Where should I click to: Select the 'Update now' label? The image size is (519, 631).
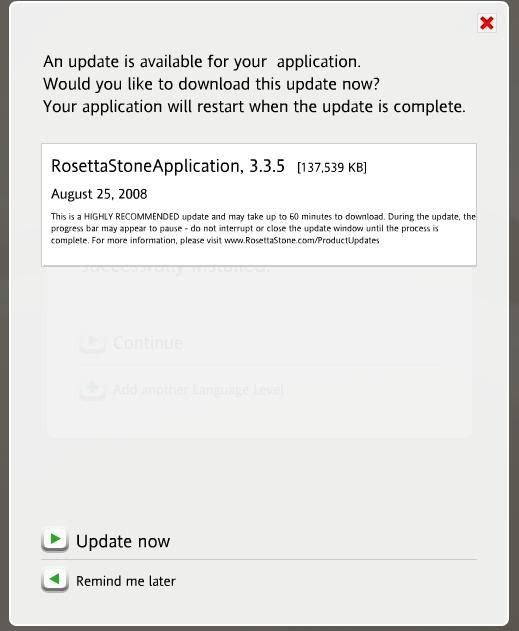pos(123,541)
